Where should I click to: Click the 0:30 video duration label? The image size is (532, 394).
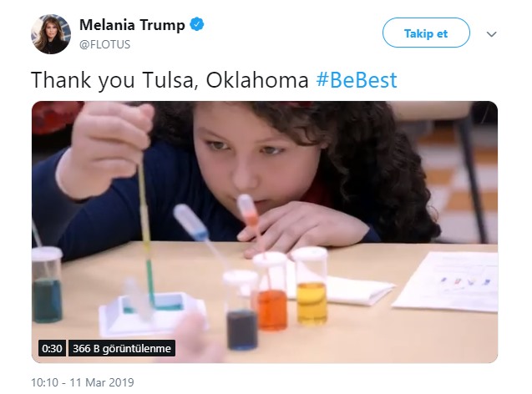click(52, 348)
